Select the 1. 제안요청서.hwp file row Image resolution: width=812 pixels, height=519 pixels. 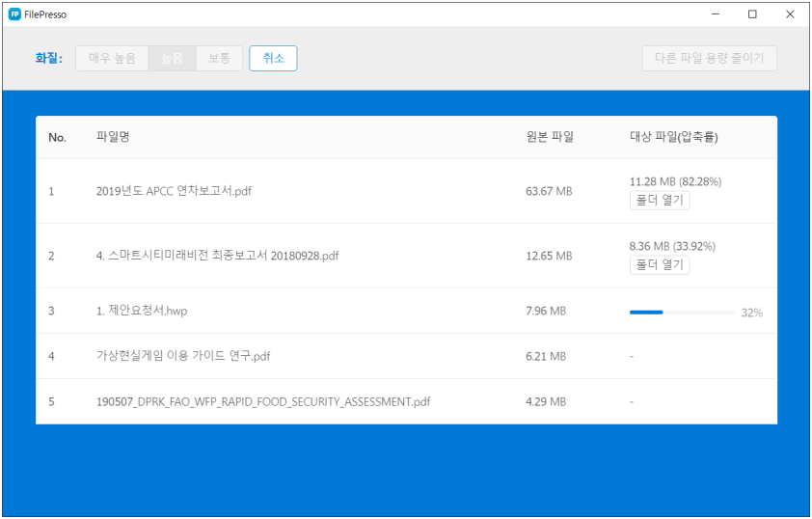[x=141, y=311]
